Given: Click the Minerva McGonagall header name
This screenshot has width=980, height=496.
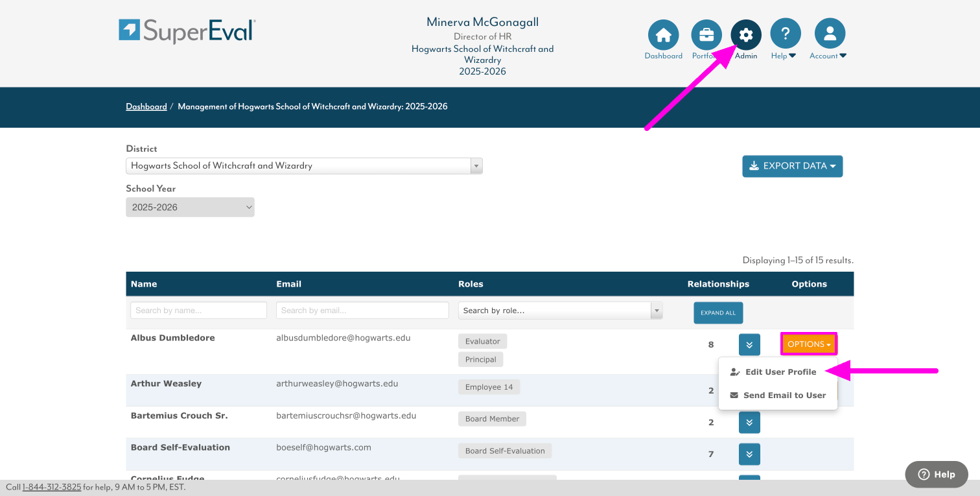Looking at the screenshot, I should [483, 22].
